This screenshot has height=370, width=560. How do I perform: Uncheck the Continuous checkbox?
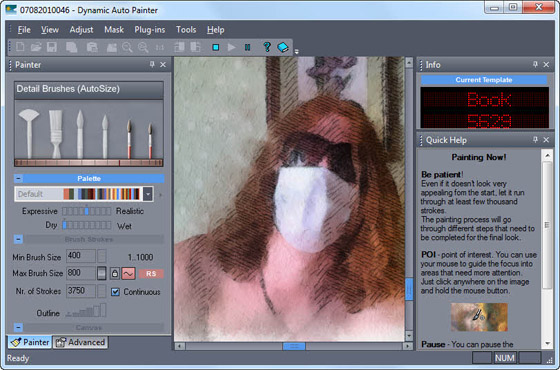pos(115,292)
